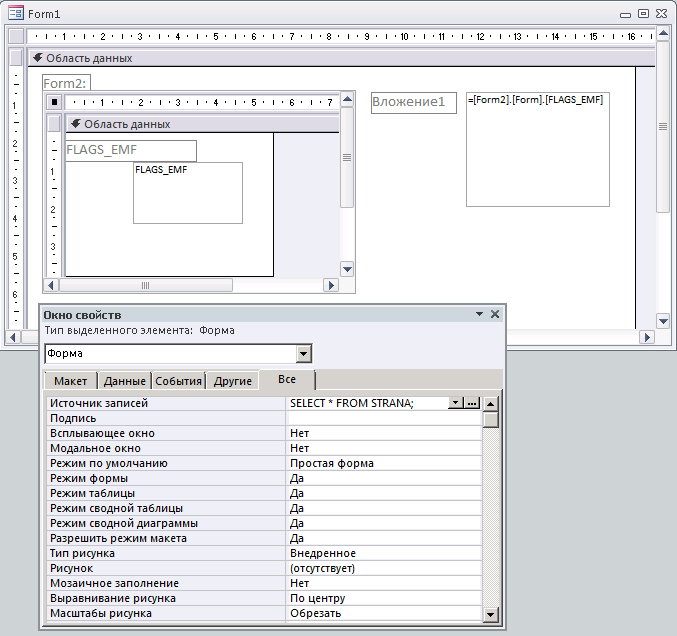
Task: Click the empty Подпись value field
Action: [384, 418]
